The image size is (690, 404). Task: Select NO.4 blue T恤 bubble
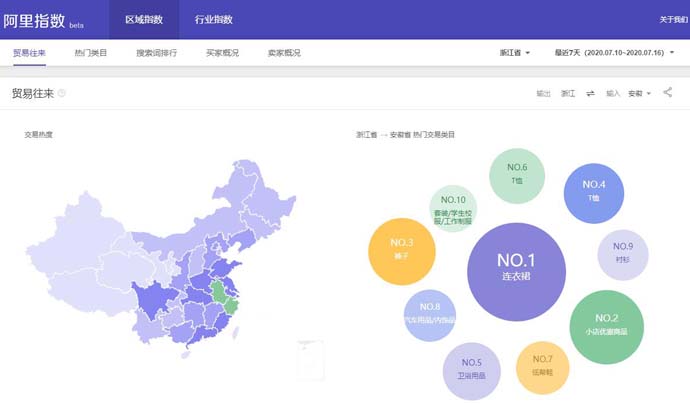pyautogui.click(x=596, y=190)
